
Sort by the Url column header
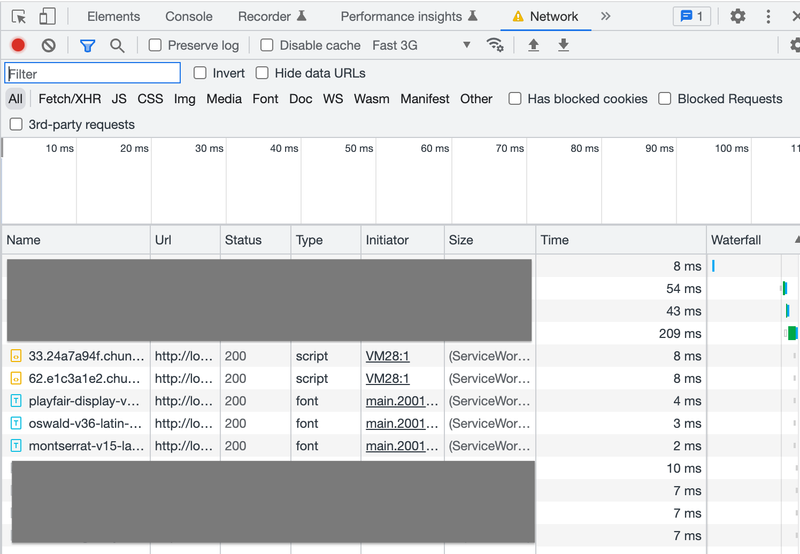tap(185, 240)
